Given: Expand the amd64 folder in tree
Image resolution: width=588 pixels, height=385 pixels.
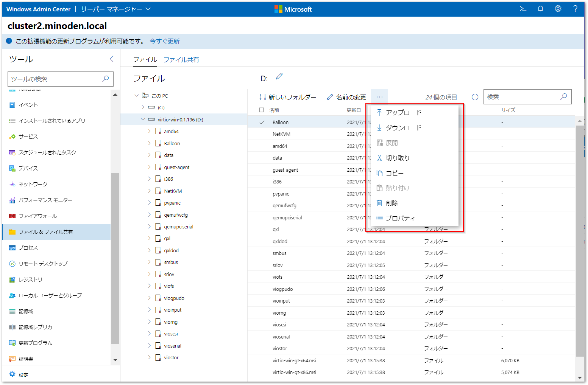Looking at the screenshot, I should click(149, 131).
